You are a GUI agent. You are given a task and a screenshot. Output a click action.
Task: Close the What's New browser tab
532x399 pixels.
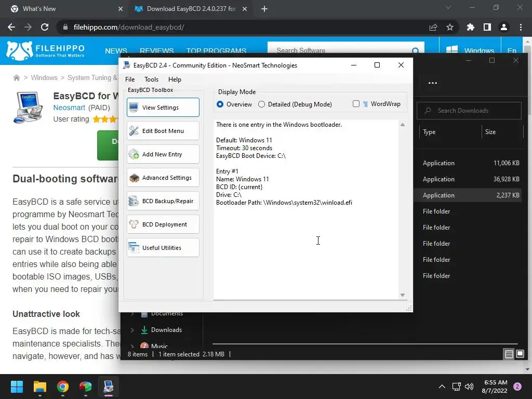(x=120, y=9)
